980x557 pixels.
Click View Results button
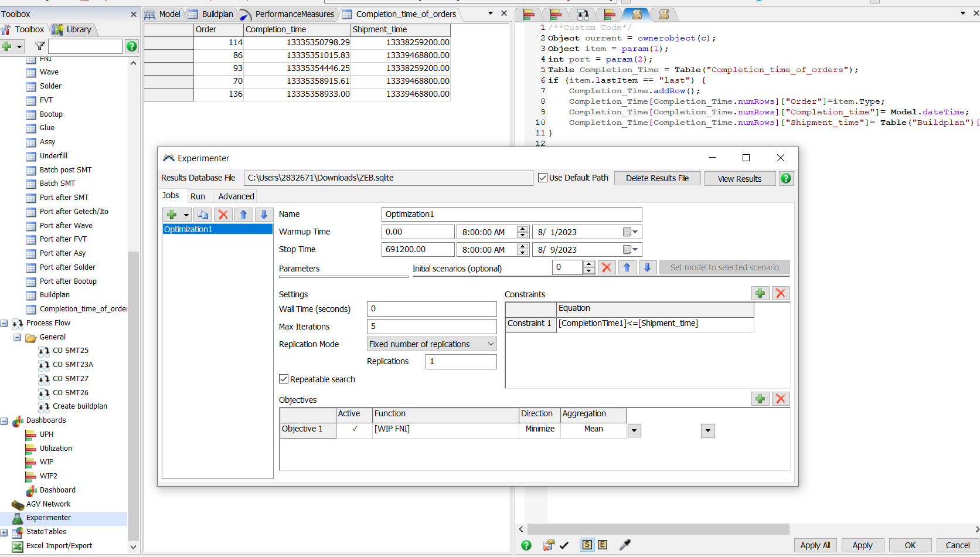click(739, 178)
